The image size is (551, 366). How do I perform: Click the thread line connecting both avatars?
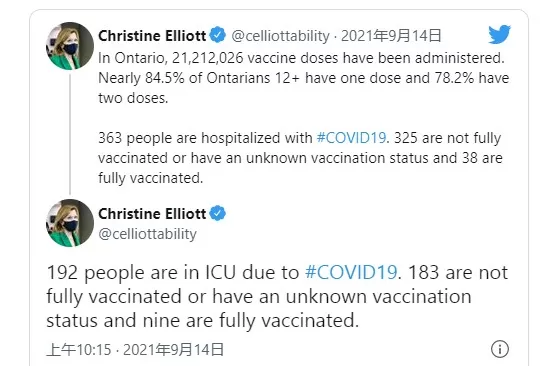tap(70, 134)
